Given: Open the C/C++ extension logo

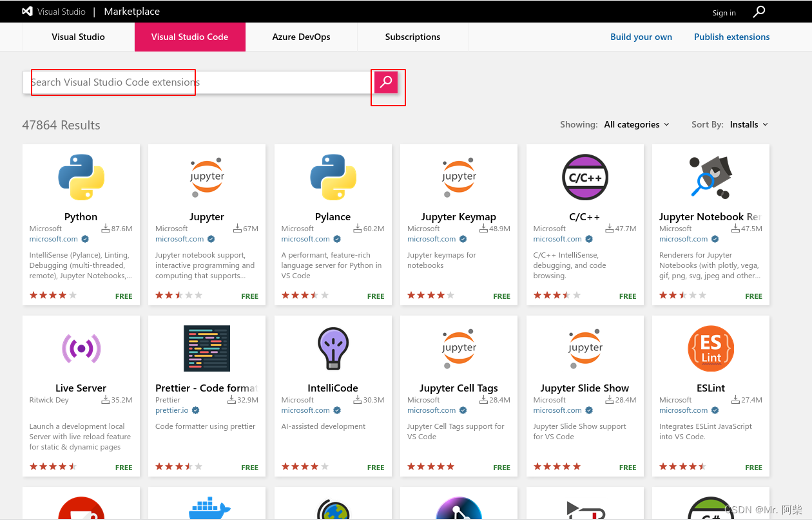Looking at the screenshot, I should [585, 177].
